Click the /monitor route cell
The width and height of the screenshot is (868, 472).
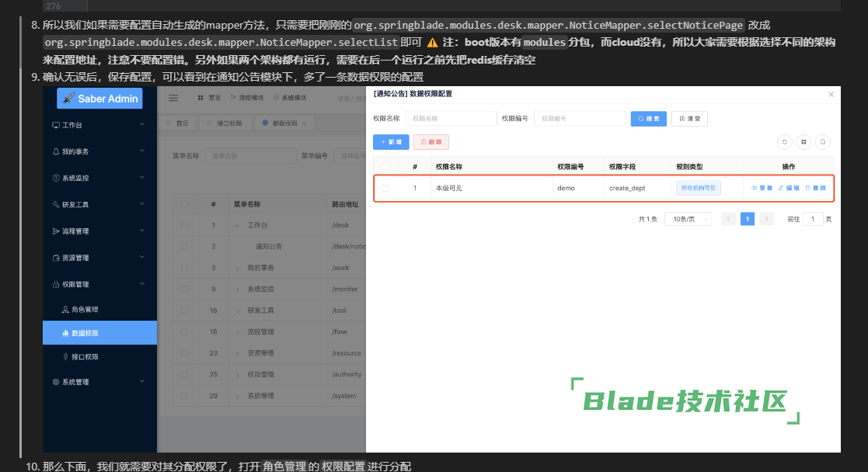[x=345, y=290]
